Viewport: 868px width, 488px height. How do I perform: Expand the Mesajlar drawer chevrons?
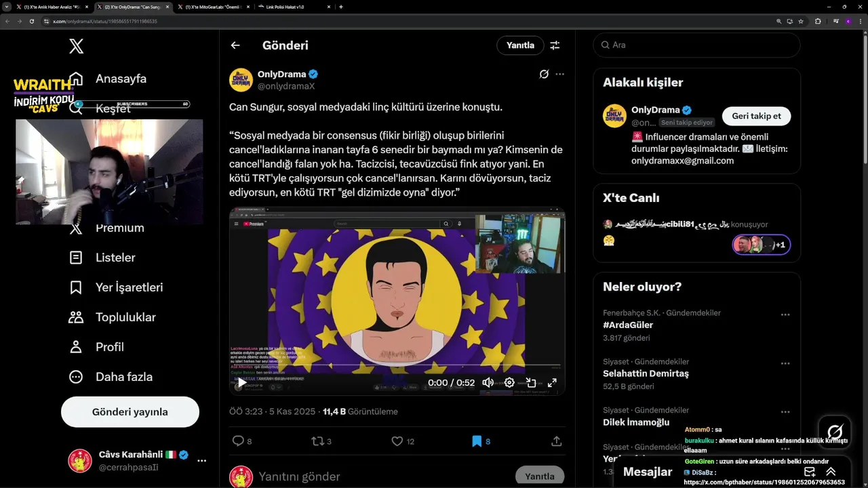[831, 472]
